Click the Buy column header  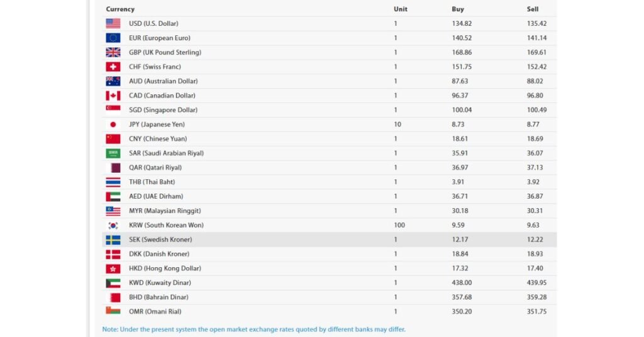(458, 9)
